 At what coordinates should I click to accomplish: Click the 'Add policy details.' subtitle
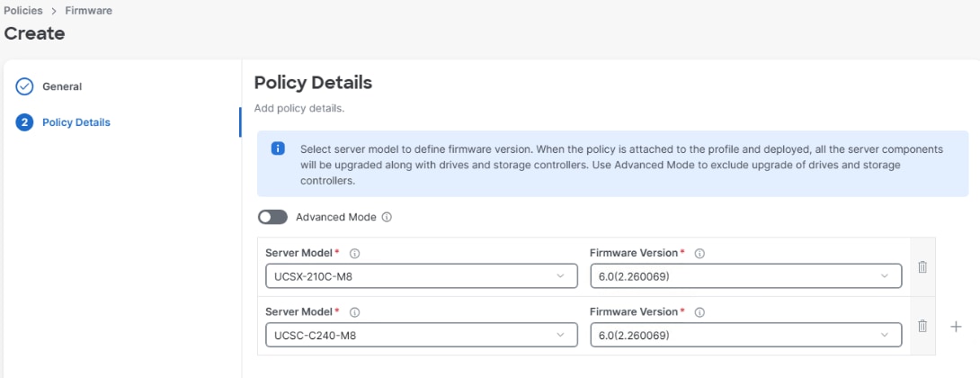click(299, 108)
